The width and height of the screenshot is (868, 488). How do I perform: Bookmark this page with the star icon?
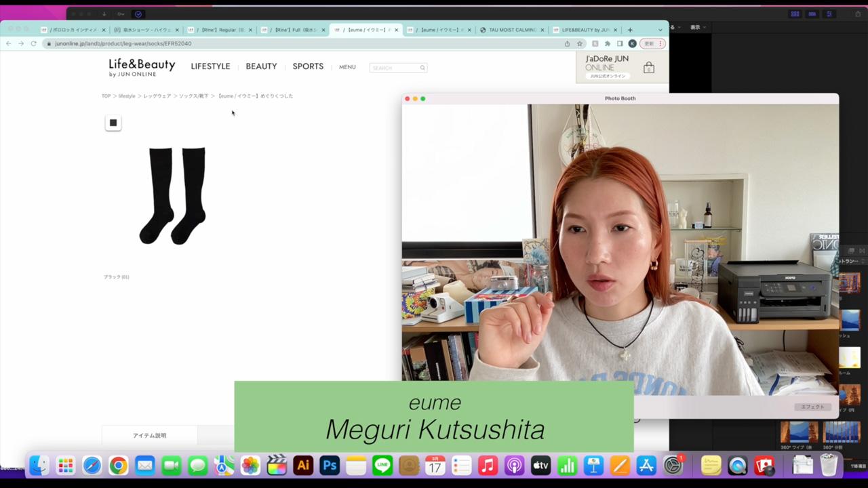[x=580, y=43]
